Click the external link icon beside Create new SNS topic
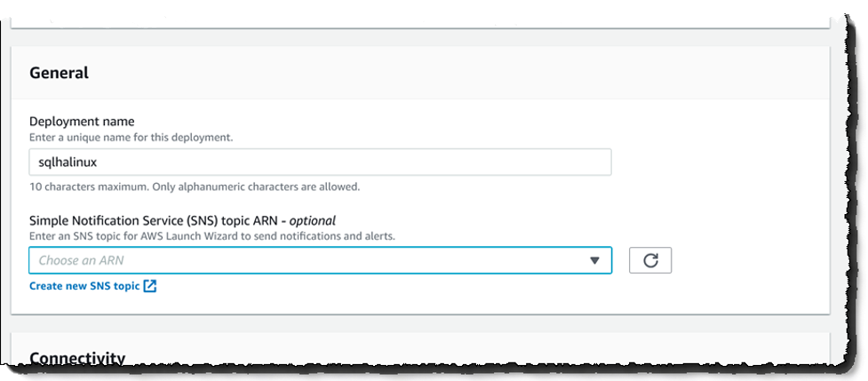The image size is (868, 381). coord(150,286)
